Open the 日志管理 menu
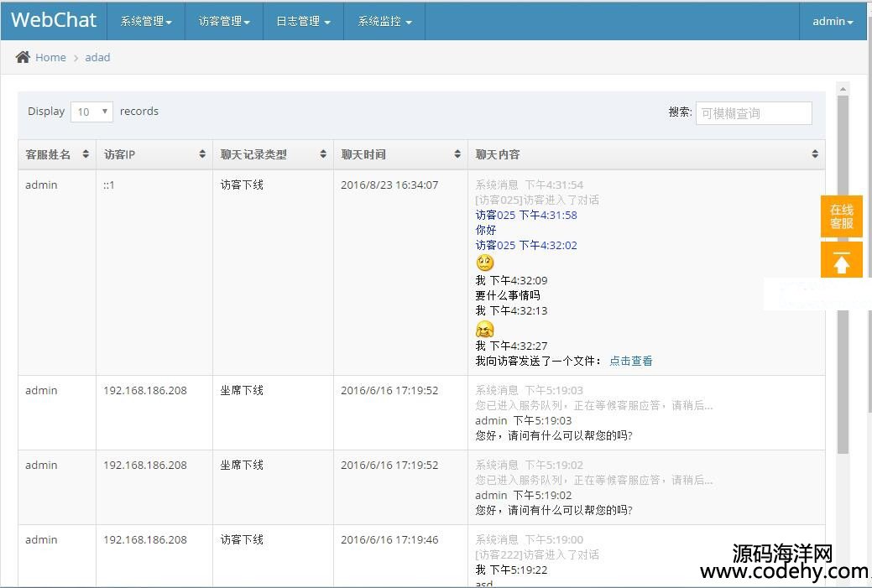 coord(303,21)
